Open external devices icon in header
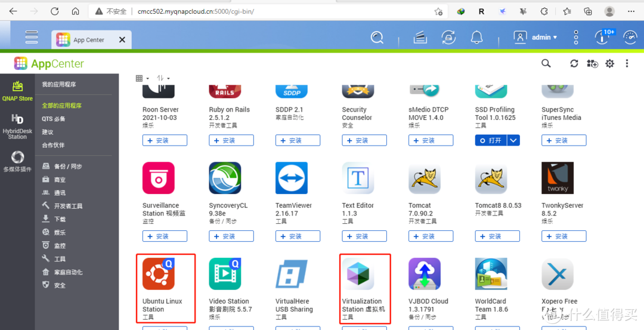The width and height of the screenshot is (644, 330). pos(448,38)
